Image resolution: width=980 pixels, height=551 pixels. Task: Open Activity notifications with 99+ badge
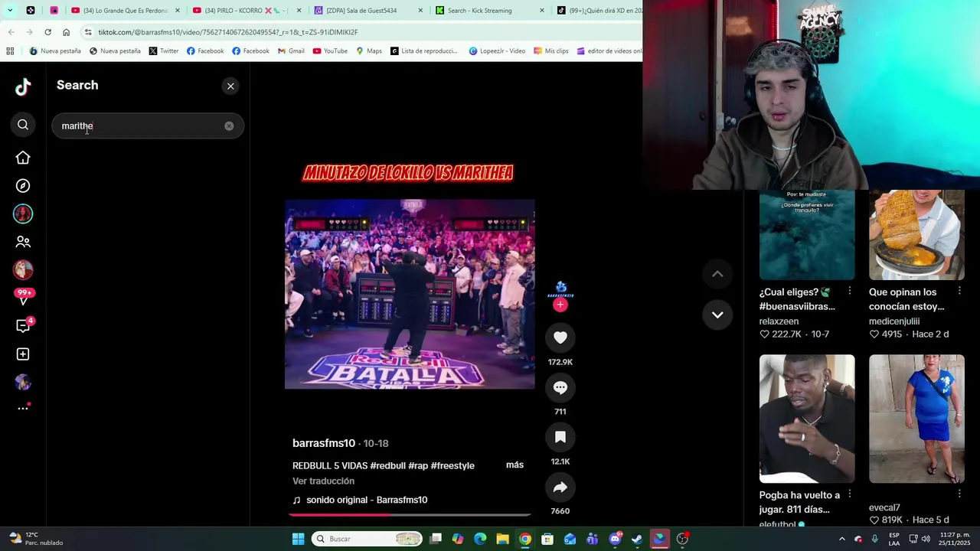[x=23, y=298]
